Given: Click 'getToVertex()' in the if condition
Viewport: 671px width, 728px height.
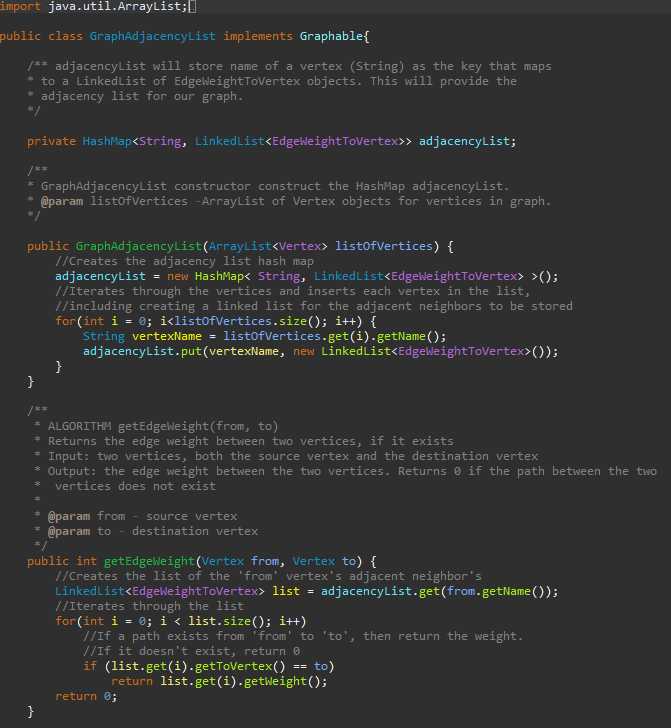Looking at the screenshot, I should click(240, 667).
